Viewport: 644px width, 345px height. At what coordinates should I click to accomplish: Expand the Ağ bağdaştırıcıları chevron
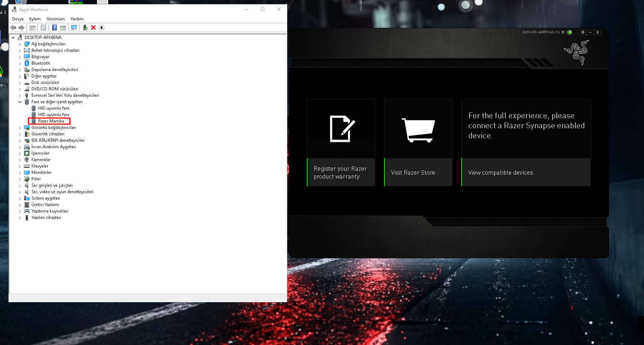tap(20, 44)
